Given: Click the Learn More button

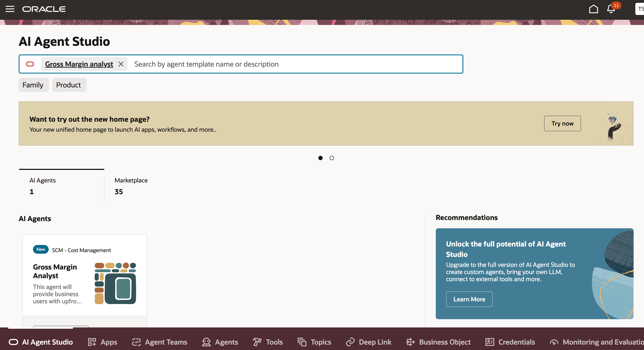Looking at the screenshot, I should click(x=469, y=299).
